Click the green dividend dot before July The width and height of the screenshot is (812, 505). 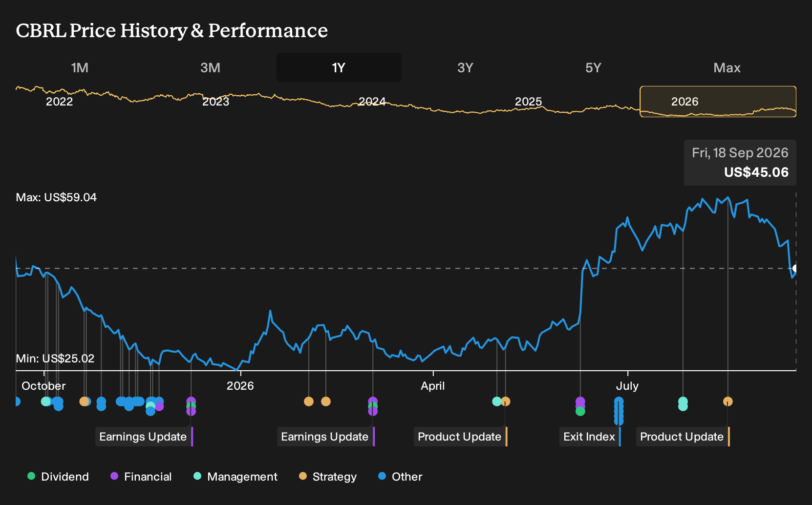(580, 411)
